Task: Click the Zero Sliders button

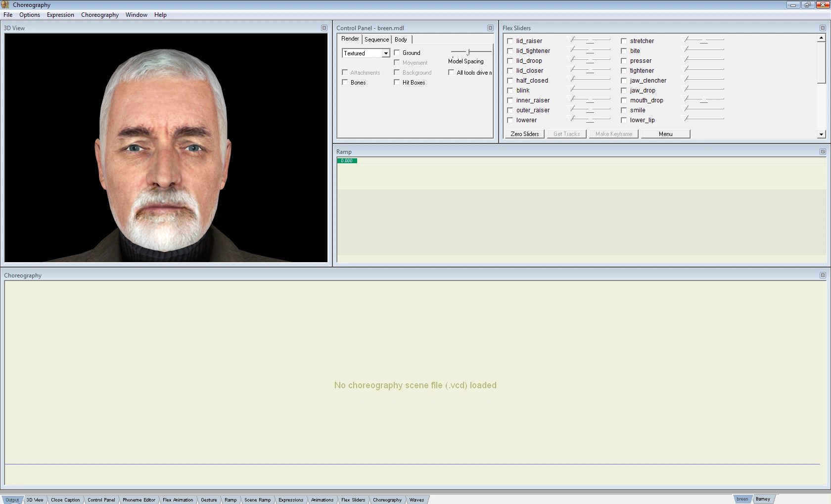Action: tap(524, 134)
